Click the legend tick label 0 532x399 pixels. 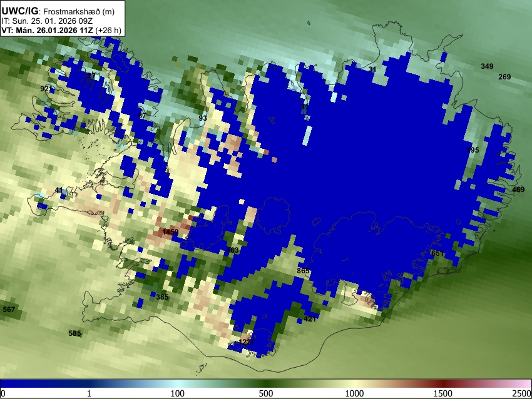click(x=3, y=393)
